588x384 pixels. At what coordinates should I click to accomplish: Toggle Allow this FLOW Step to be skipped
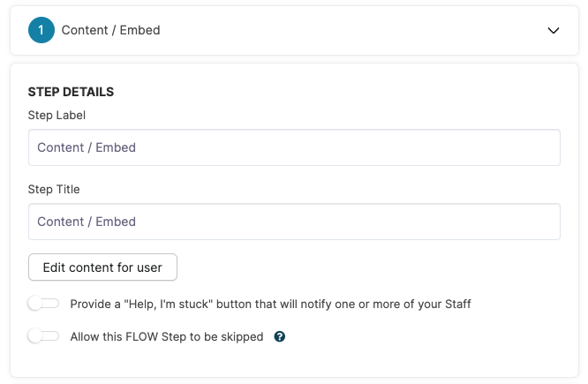[x=43, y=336]
